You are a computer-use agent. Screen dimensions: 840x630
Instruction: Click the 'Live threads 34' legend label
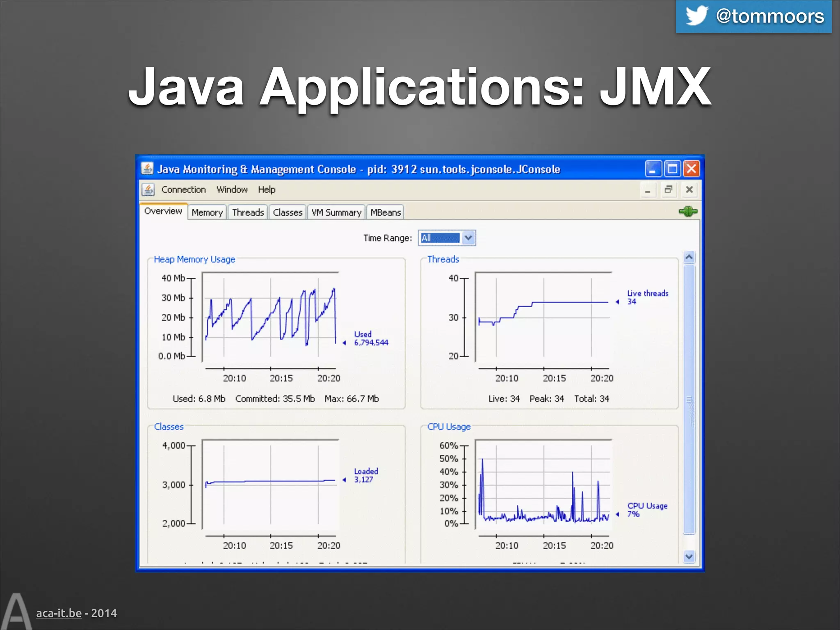[647, 297]
